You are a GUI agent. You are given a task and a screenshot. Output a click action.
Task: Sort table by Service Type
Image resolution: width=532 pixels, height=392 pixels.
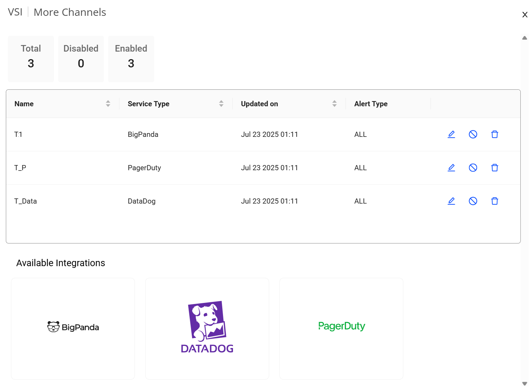click(221, 104)
